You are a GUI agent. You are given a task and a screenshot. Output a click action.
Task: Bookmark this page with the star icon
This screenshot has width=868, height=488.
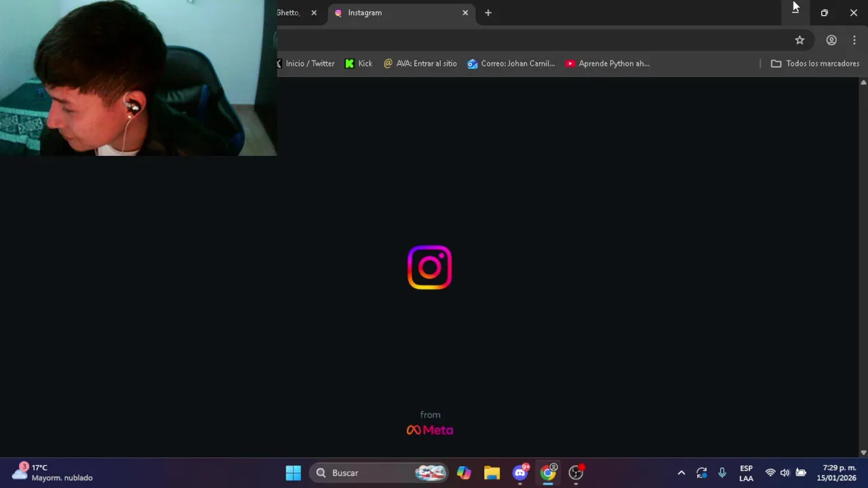coord(800,40)
